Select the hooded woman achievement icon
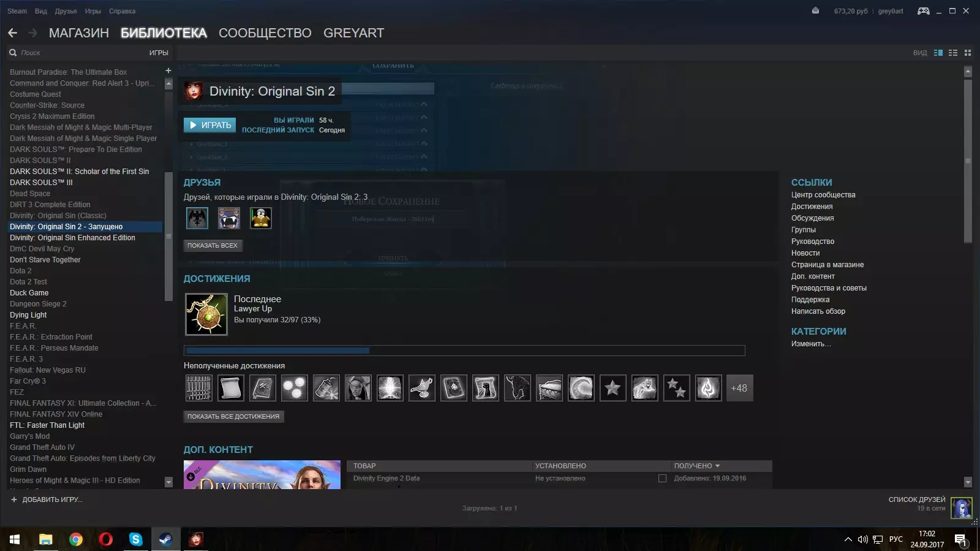This screenshot has width=980, height=551. [x=358, y=388]
